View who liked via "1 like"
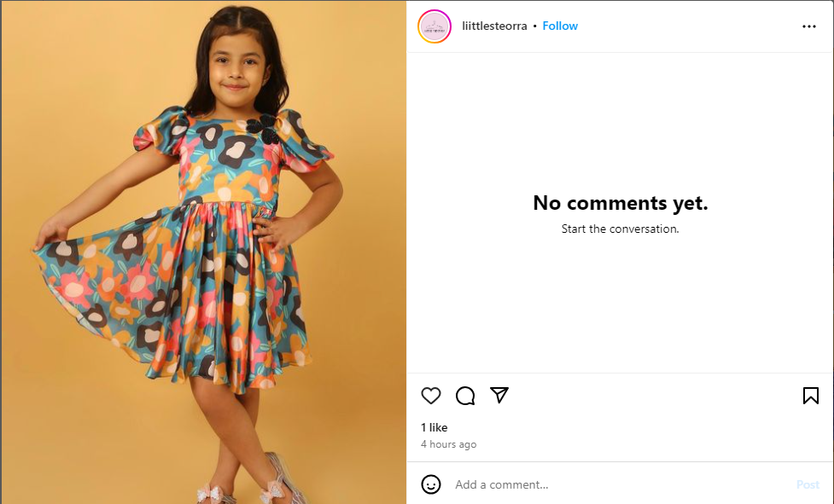 434,427
